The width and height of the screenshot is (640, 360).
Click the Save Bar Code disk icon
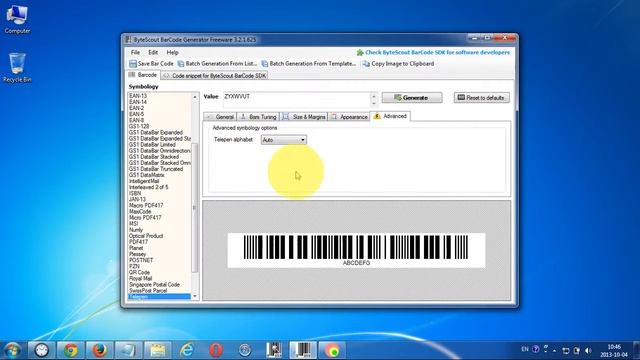(133, 64)
